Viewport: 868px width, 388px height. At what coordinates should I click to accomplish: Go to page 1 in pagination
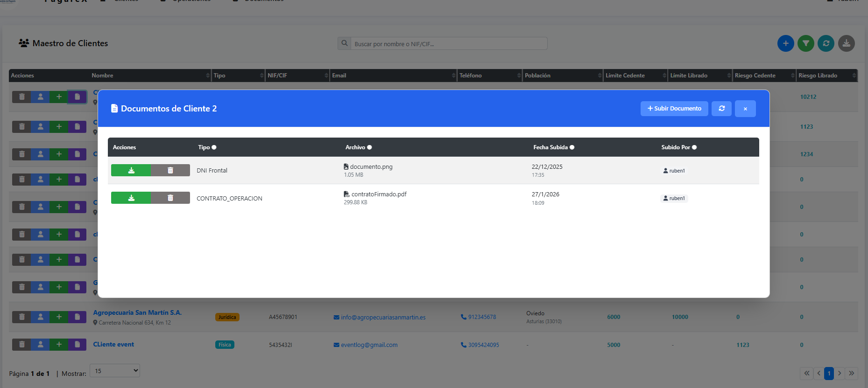pos(829,373)
